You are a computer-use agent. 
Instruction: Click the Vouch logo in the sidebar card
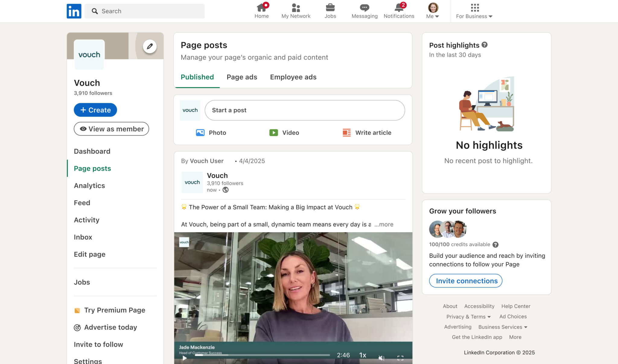click(89, 55)
